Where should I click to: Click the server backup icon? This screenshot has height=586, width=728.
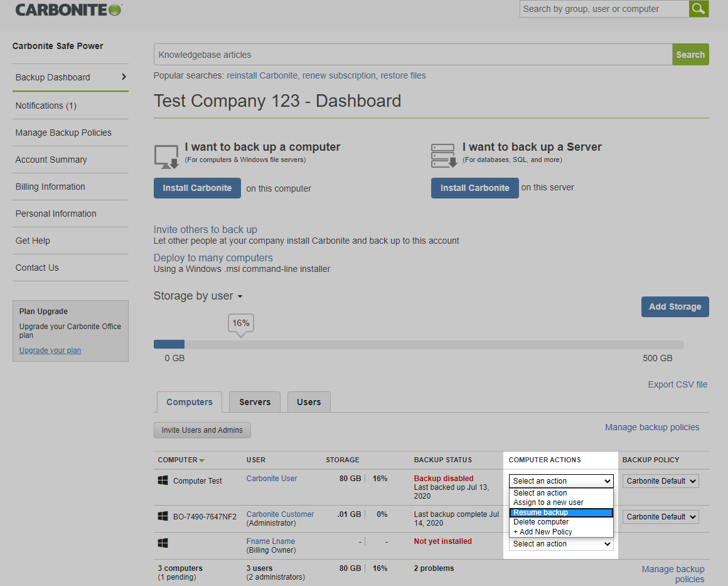[x=444, y=156]
